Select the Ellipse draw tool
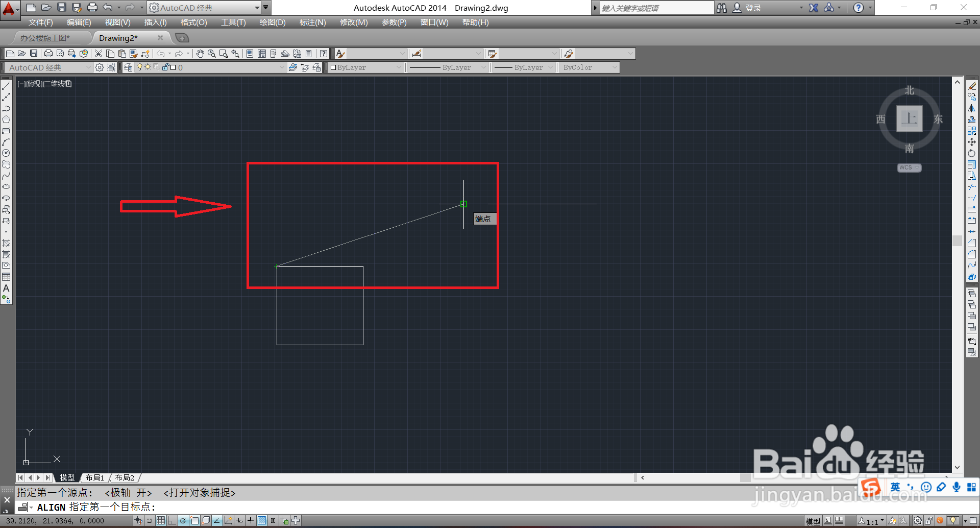The width and height of the screenshot is (980, 528). coord(6,187)
